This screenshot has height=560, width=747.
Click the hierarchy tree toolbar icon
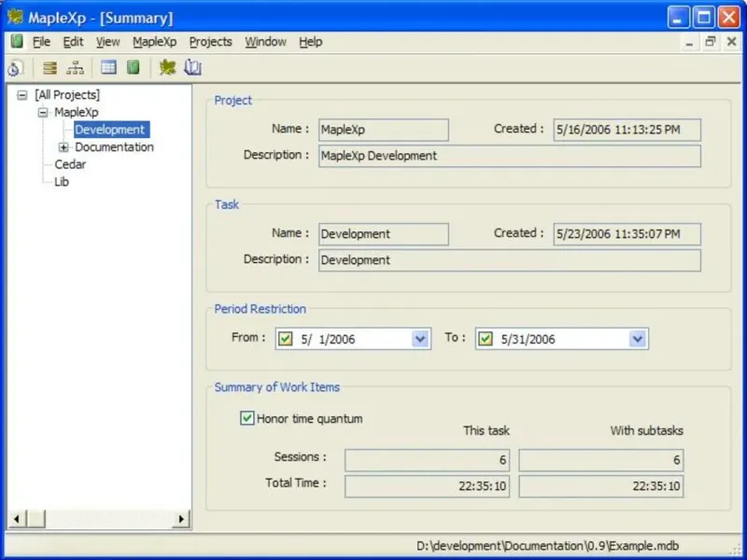75,67
